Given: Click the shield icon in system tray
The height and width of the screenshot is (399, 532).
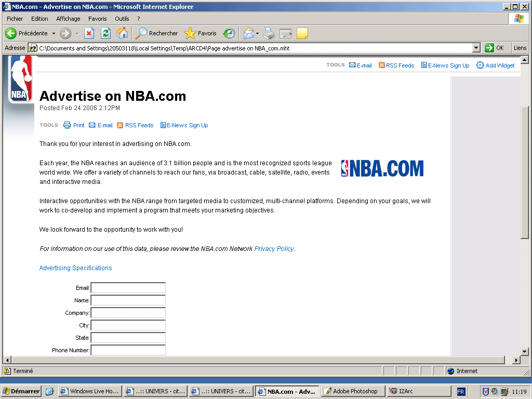Looking at the screenshot, I should point(486,392).
